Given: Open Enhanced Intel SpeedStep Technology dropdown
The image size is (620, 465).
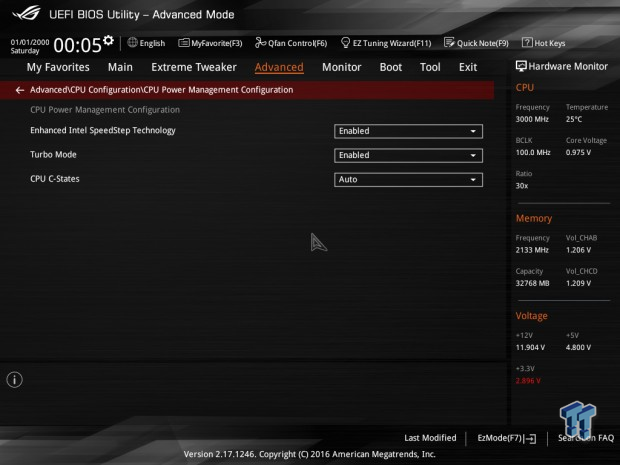Looking at the screenshot, I should (408, 131).
